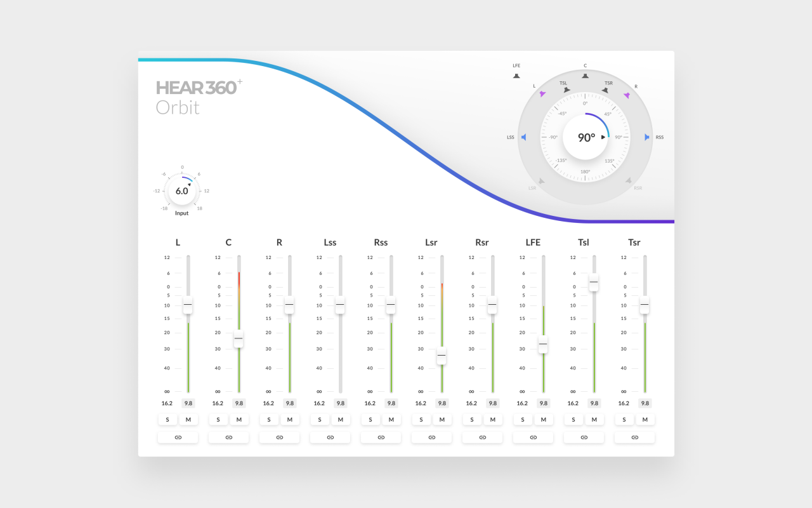Mute the Tsr channel
812x508 pixels.
[x=645, y=420]
